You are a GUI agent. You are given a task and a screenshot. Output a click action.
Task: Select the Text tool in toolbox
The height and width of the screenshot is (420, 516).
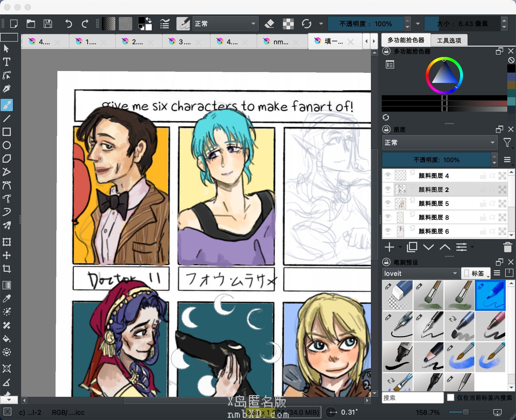tap(7, 62)
